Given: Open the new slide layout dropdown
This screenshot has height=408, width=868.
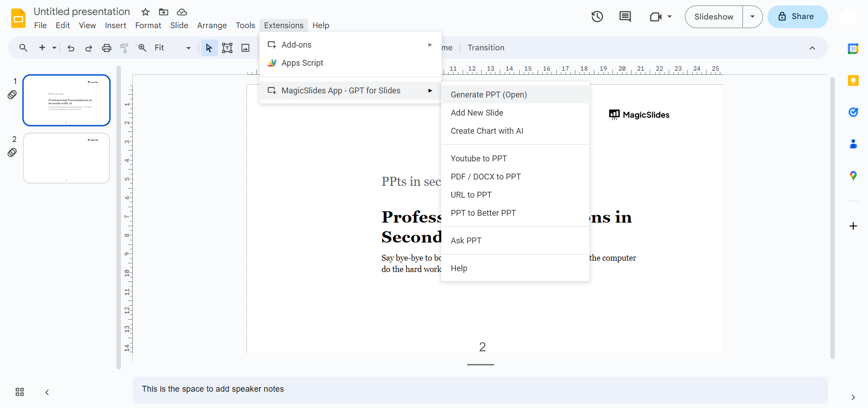Looking at the screenshot, I should [x=54, y=48].
